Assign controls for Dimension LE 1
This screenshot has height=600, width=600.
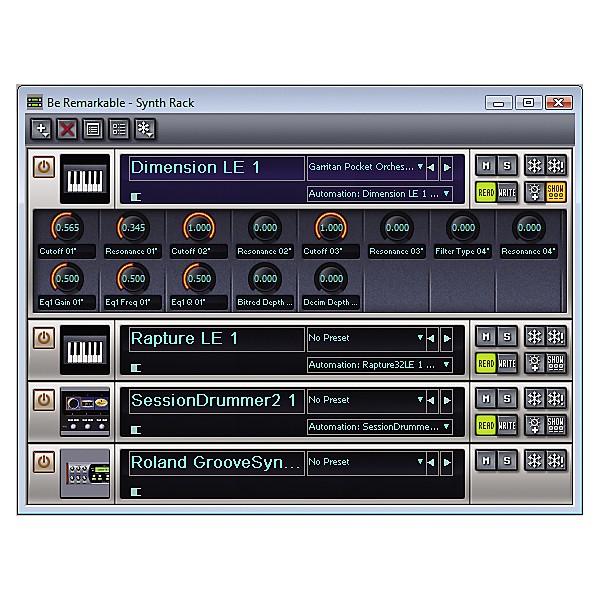pos(535,192)
